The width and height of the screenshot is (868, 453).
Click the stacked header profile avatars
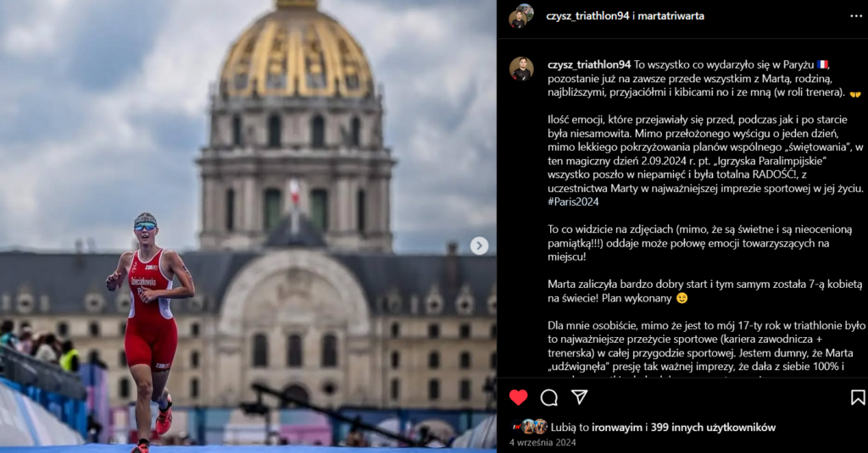(521, 16)
